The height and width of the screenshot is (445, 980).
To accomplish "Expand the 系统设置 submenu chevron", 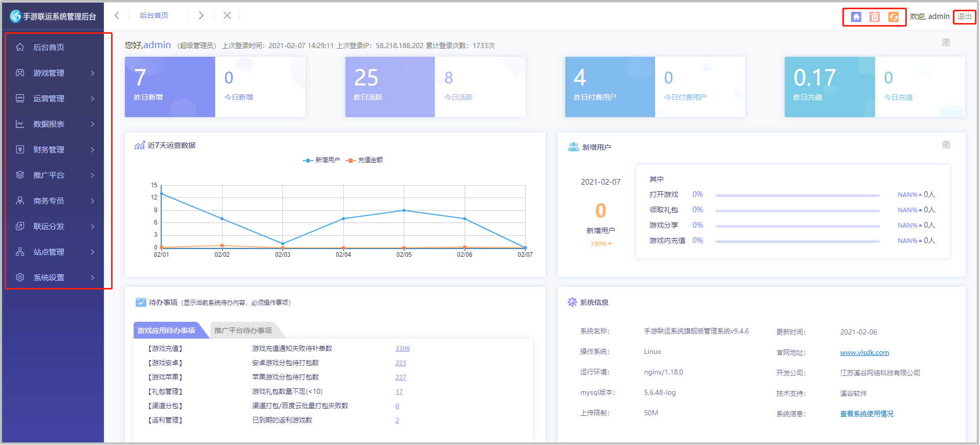I will point(93,277).
